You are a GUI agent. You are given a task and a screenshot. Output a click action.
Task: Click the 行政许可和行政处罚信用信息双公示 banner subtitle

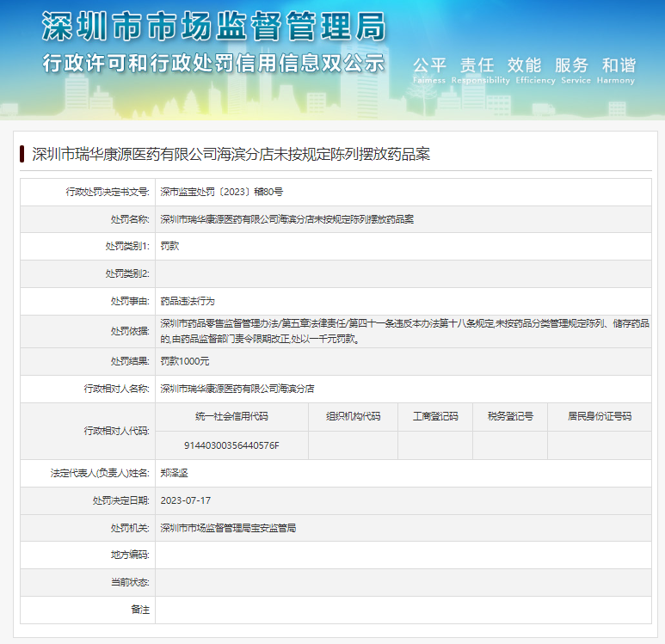[213, 64]
